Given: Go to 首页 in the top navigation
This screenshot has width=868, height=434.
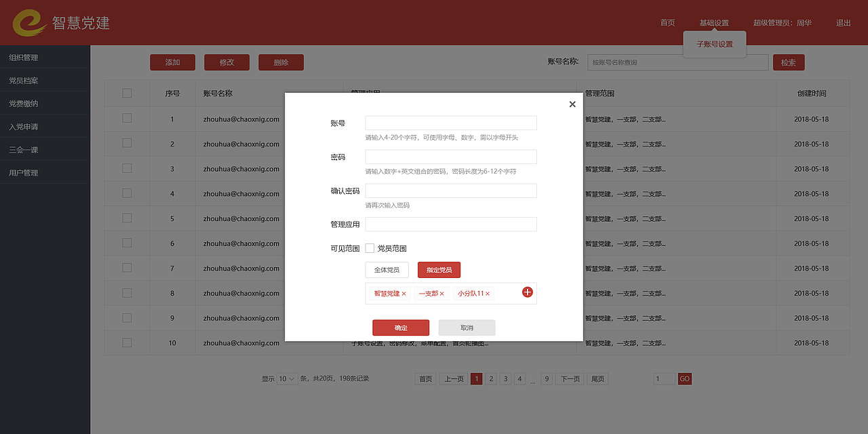Looking at the screenshot, I should click(x=667, y=22).
